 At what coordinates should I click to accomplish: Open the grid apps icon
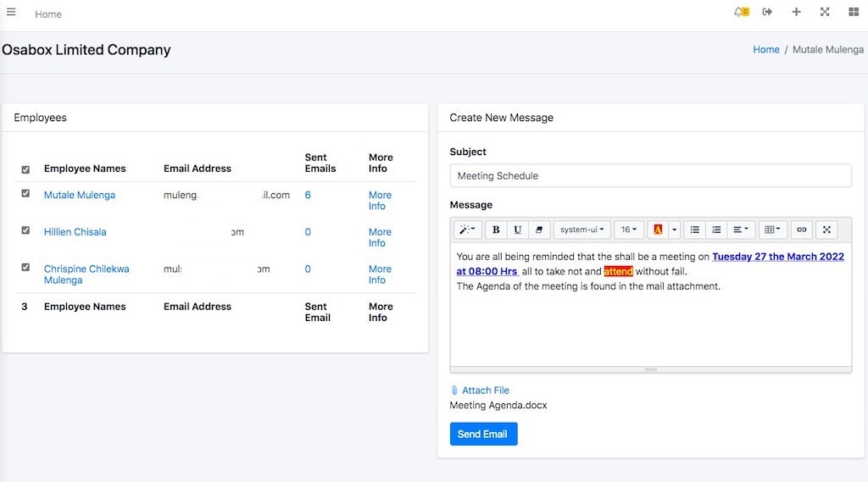click(x=854, y=12)
